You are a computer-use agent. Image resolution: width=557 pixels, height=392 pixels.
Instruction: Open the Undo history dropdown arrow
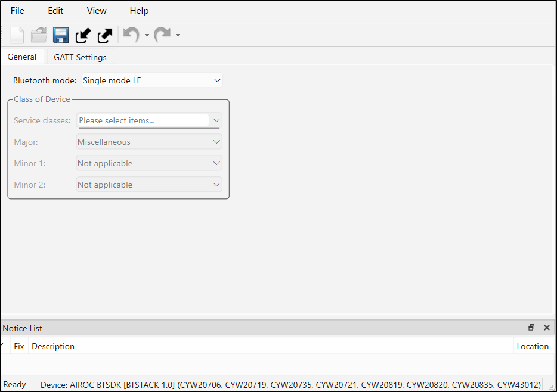point(147,36)
